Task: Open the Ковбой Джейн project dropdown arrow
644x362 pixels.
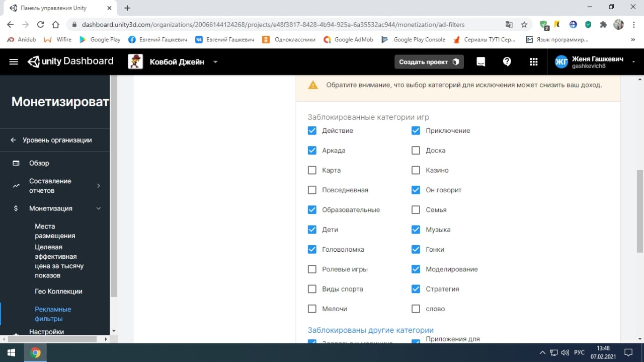Action: (x=215, y=62)
